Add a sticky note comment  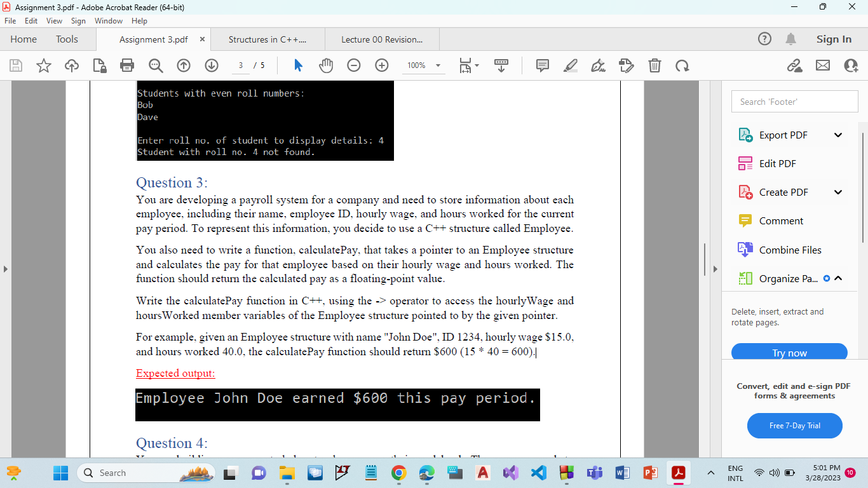(x=542, y=65)
